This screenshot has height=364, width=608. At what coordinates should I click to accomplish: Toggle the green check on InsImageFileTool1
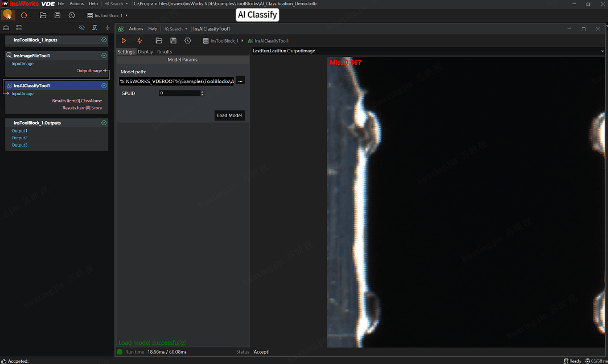(x=104, y=56)
